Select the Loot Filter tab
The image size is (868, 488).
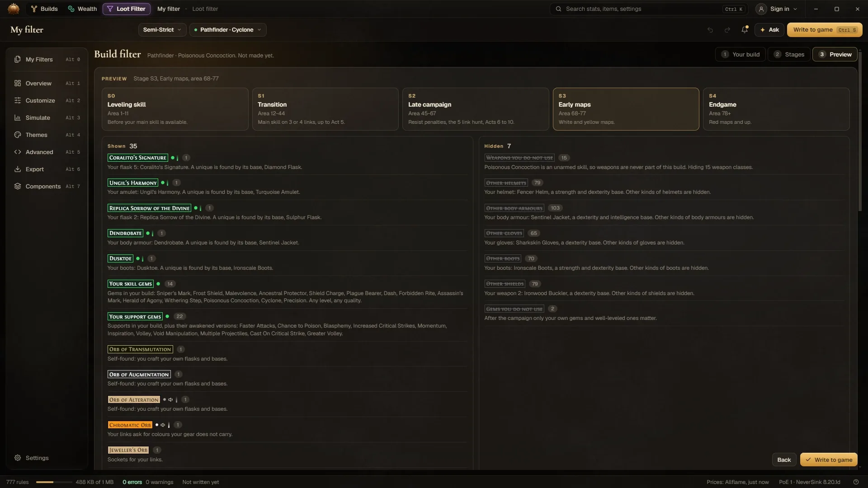(x=126, y=9)
